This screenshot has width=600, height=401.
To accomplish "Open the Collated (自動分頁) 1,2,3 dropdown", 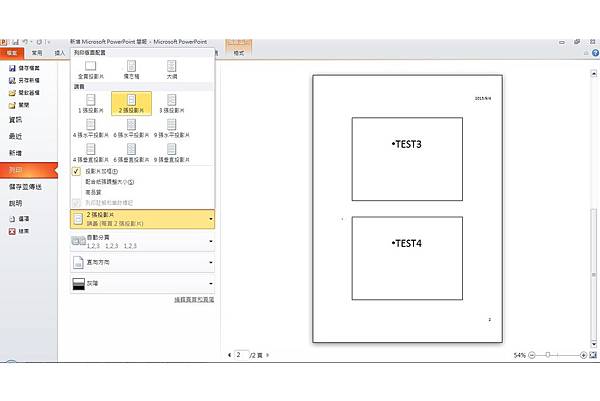I will point(142,241).
